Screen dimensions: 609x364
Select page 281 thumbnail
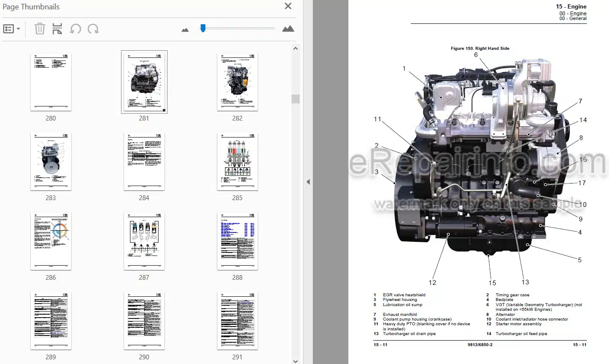[144, 82]
